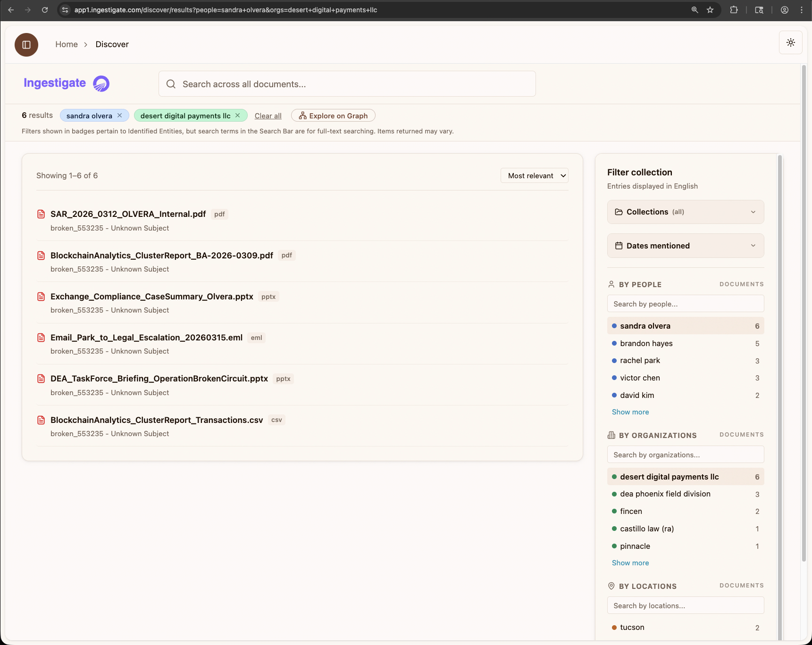This screenshot has width=812, height=645.
Task: Filter by tucson location
Action: pos(686,628)
